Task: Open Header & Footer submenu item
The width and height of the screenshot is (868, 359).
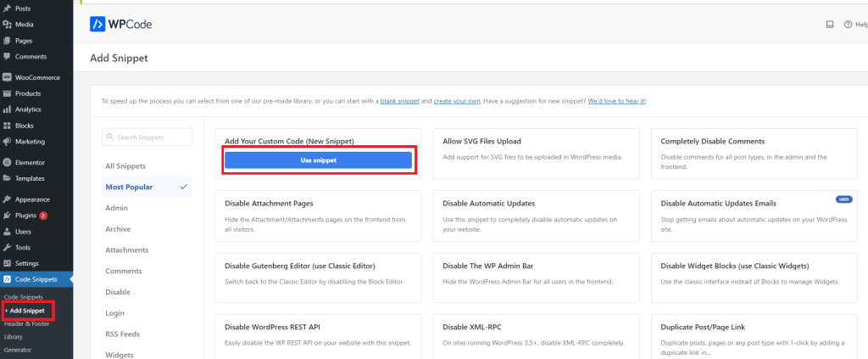Action: [27, 323]
